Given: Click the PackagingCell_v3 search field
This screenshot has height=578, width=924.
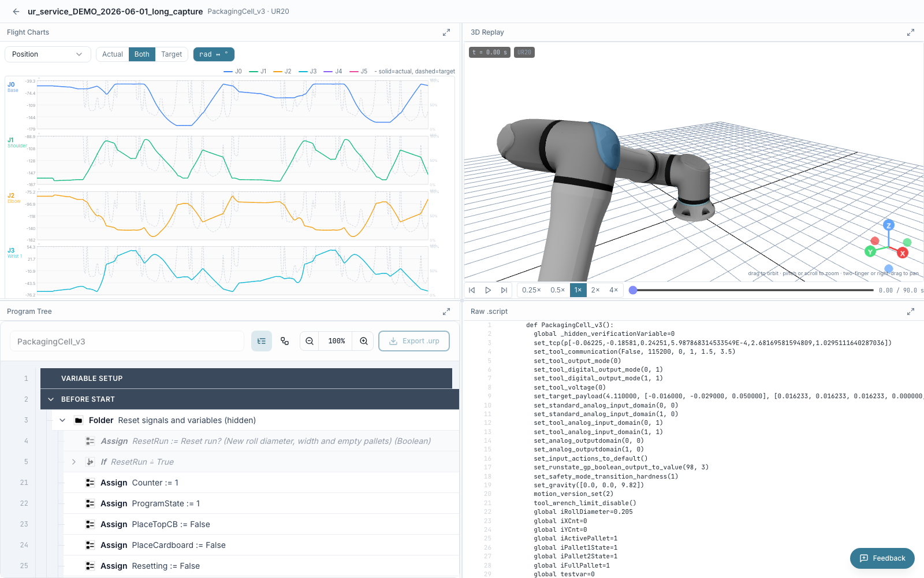Looking at the screenshot, I should (x=127, y=341).
